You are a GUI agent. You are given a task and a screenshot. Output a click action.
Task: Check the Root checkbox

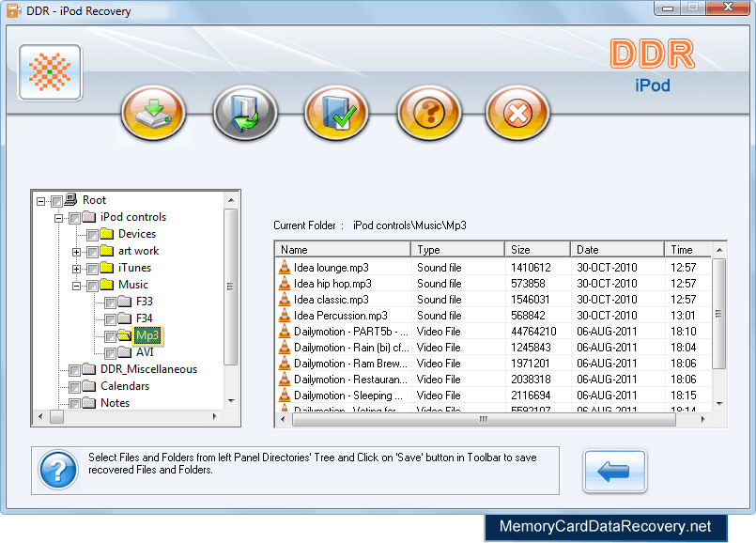click(x=57, y=201)
